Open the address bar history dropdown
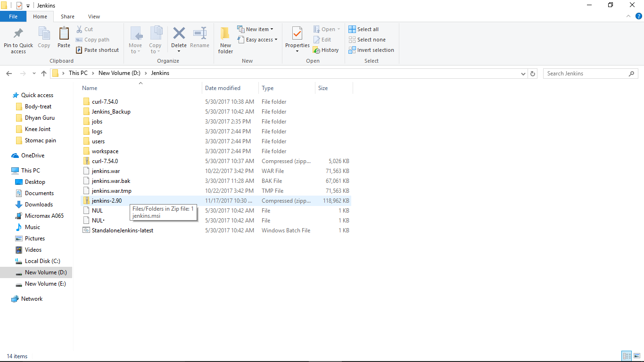This screenshot has width=644, height=362. click(x=523, y=73)
